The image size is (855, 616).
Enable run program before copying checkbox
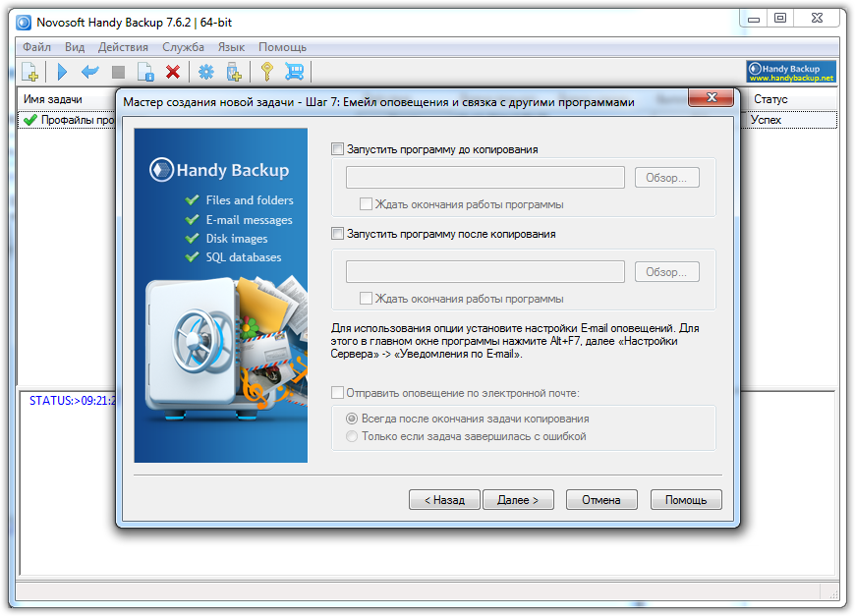(337, 148)
